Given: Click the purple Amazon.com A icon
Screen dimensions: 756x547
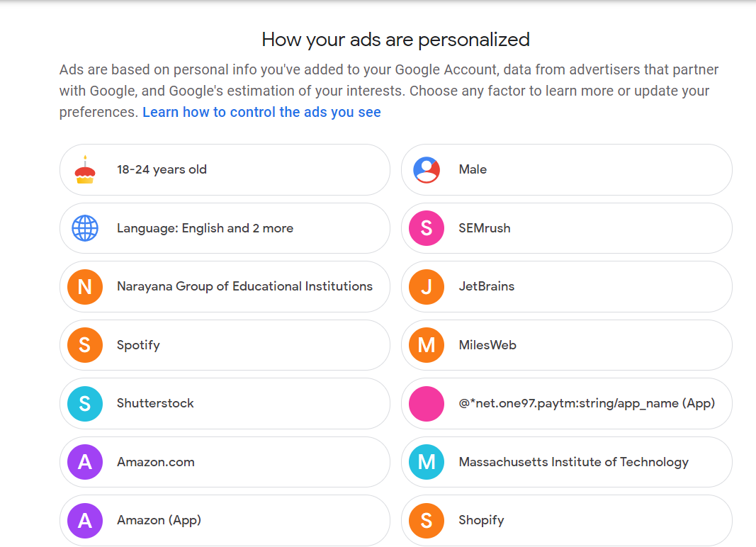Looking at the screenshot, I should pos(85,462).
